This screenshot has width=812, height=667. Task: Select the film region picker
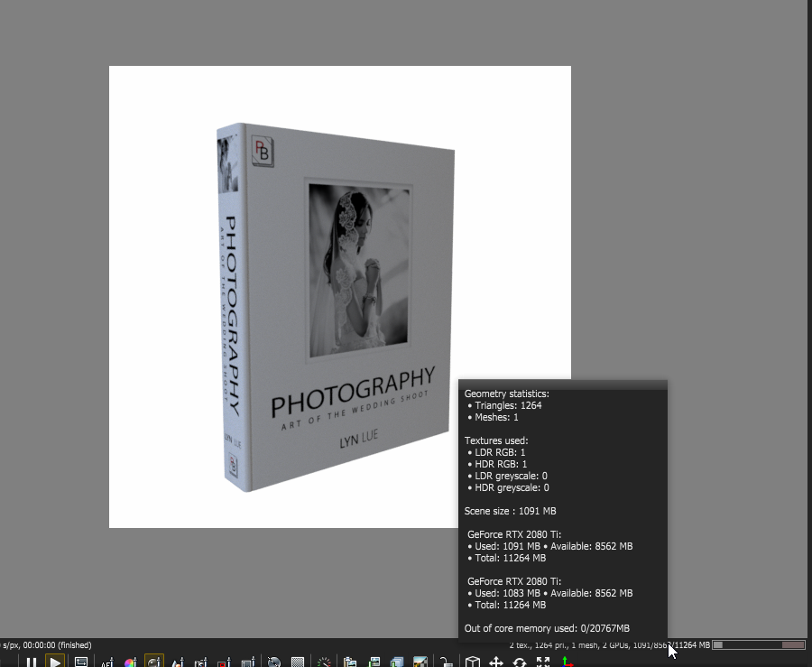(248, 662)
